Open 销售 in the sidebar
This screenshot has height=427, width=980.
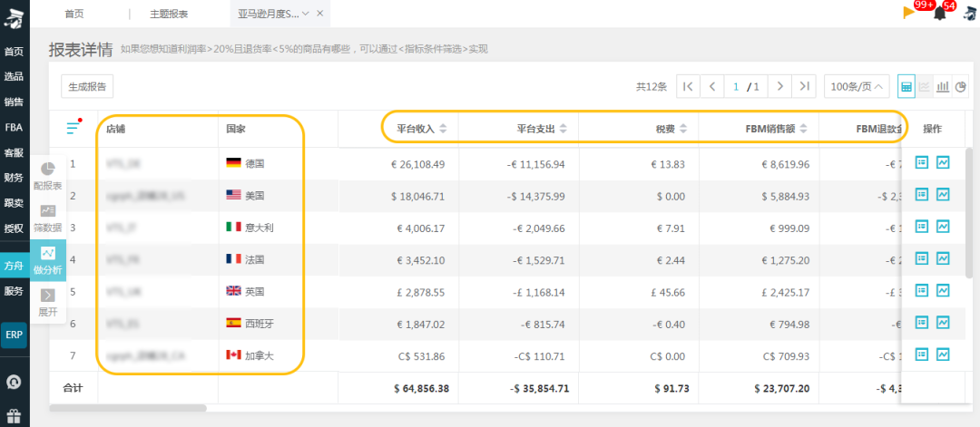click(14, 102)
